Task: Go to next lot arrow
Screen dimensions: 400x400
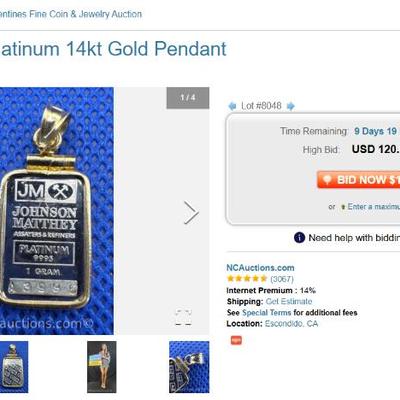Action: pyautogui.click(x=291, y=106)
